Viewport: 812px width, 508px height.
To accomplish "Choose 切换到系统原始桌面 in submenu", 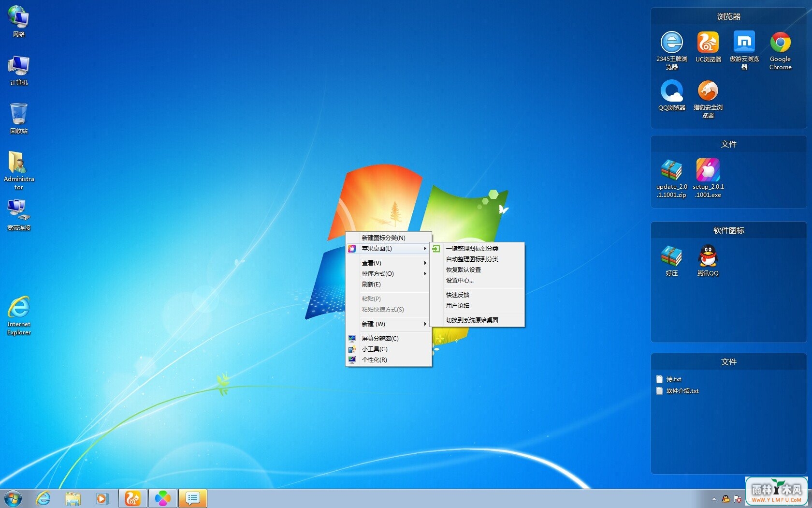I will [477, 320].
